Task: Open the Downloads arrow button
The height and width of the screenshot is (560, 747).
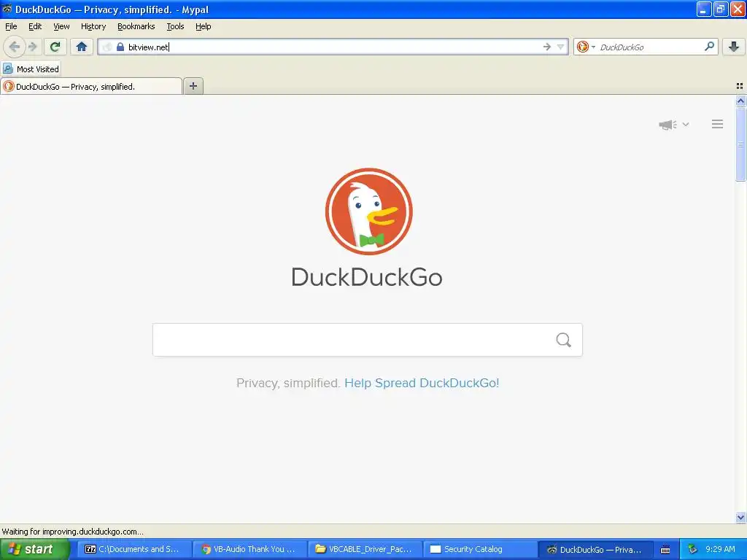Action: click(734, 47)
